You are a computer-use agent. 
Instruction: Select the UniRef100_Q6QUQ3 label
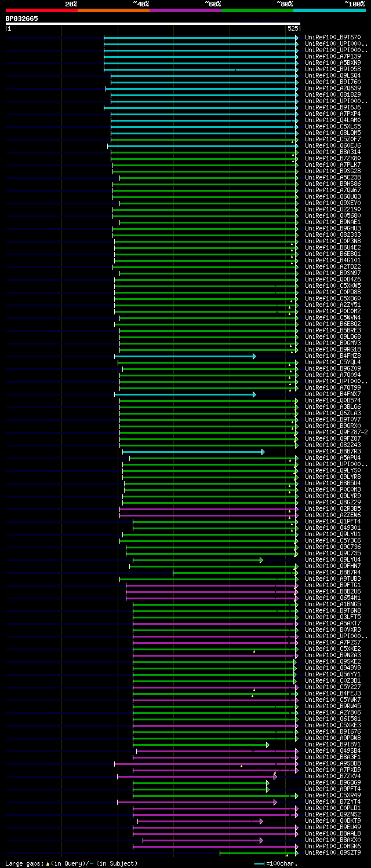coord(333,197)
